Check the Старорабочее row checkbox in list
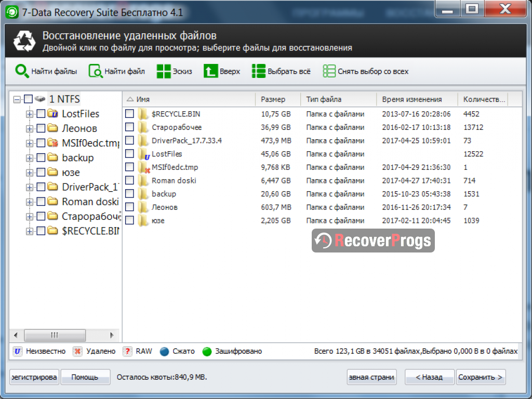 point(129,127)
